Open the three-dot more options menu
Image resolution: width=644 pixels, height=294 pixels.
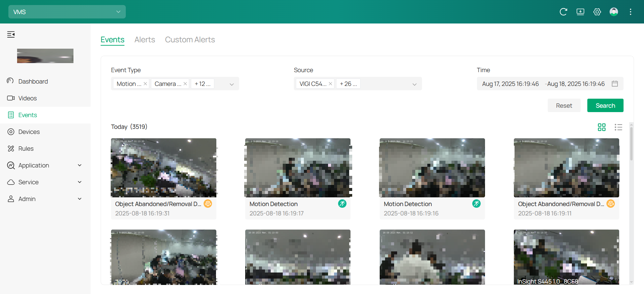(x=631, y=12)
